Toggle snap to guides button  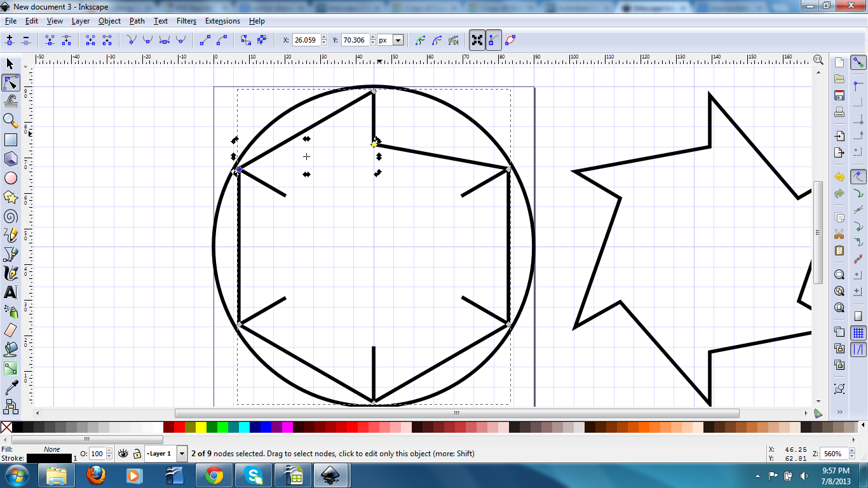[858, 349]
